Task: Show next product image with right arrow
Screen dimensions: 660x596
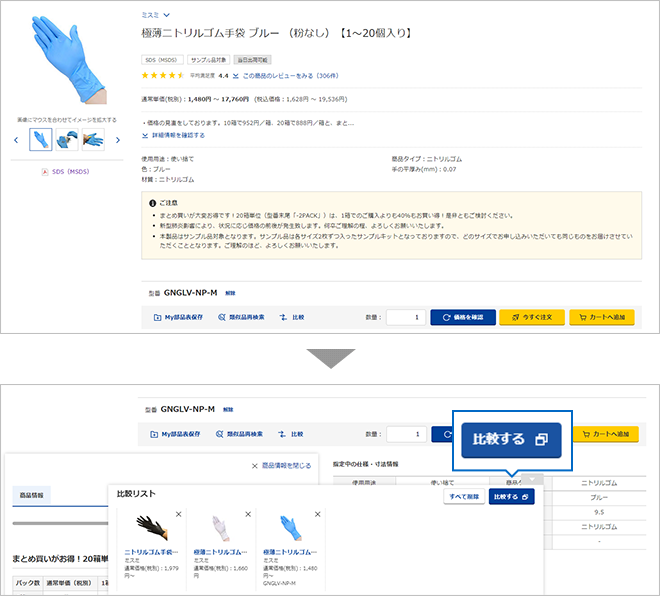Action: point(118,139)
